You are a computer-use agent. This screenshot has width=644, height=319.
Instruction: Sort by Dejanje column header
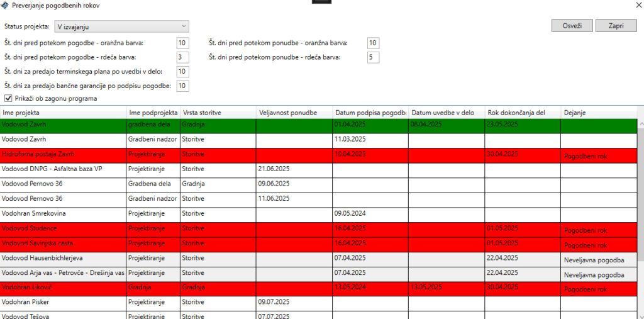(x=599, y=113)
